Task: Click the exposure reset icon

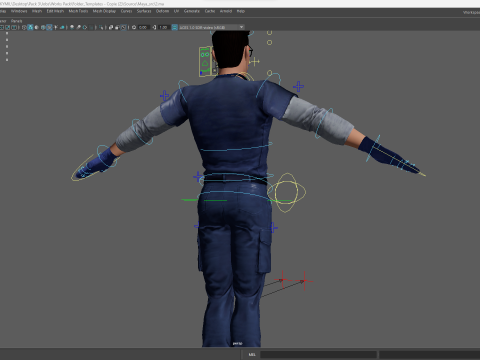Action: coord(134,27)
